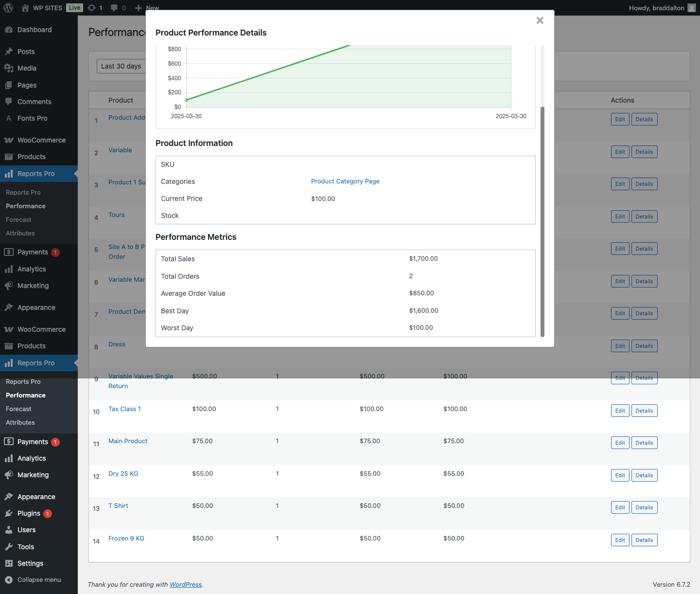Click the modal's vertical scrollbar
The width and height of the screenshot is (700, 594).
[x=542, y=221]
